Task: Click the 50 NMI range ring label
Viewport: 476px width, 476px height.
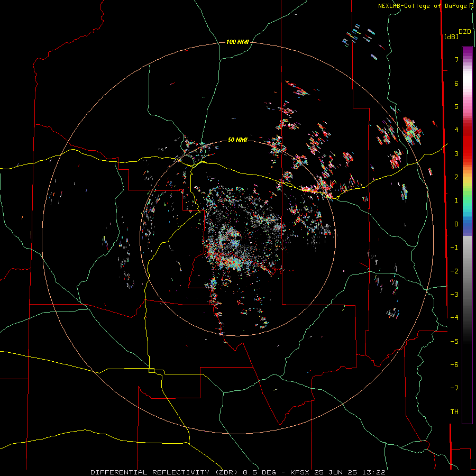Action: pos(237,140)
